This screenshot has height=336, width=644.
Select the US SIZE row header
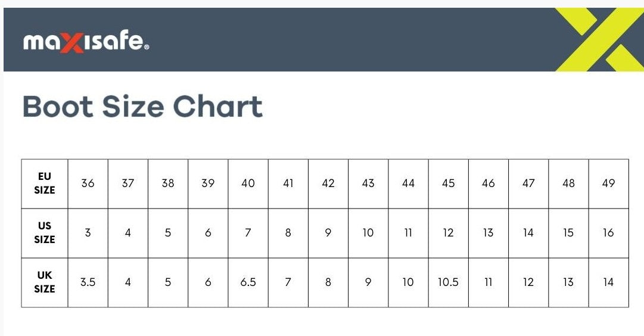pyautogui.click(x=44, y=233)
